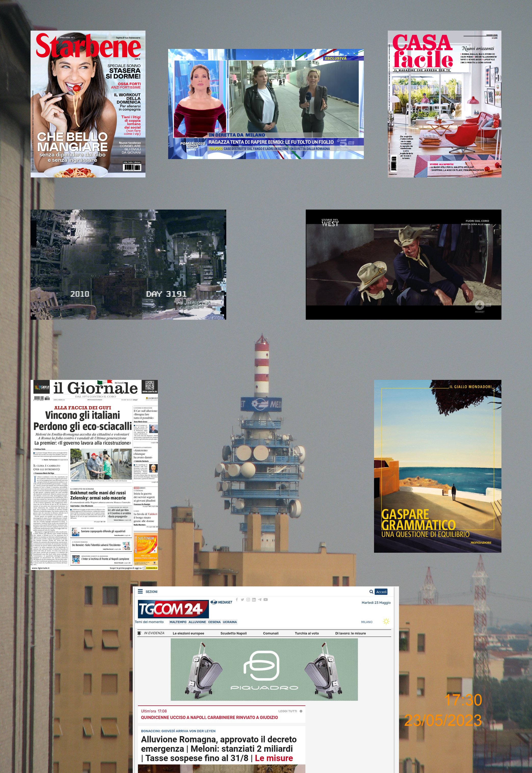
Task: Open TGCOM24 YouTube icon link
Action: point(266,600)
